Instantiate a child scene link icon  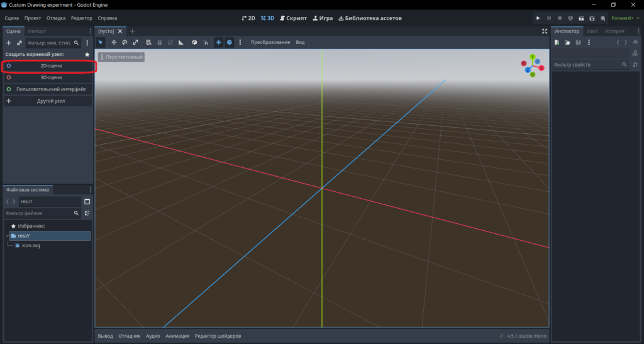pyautogui.click(x=19, y=43)
